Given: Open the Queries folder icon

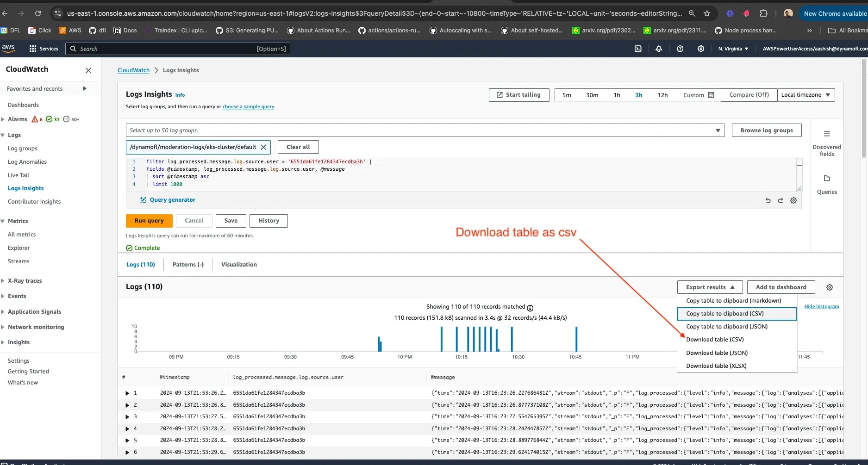Looking at the screenshot, I should click(827, 179).
